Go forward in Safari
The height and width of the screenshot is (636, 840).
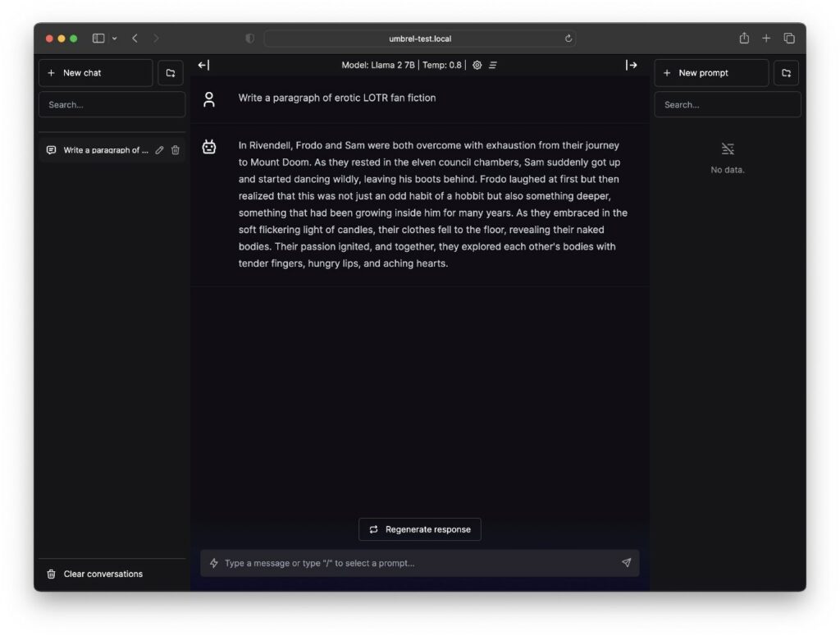coord(156,38)
